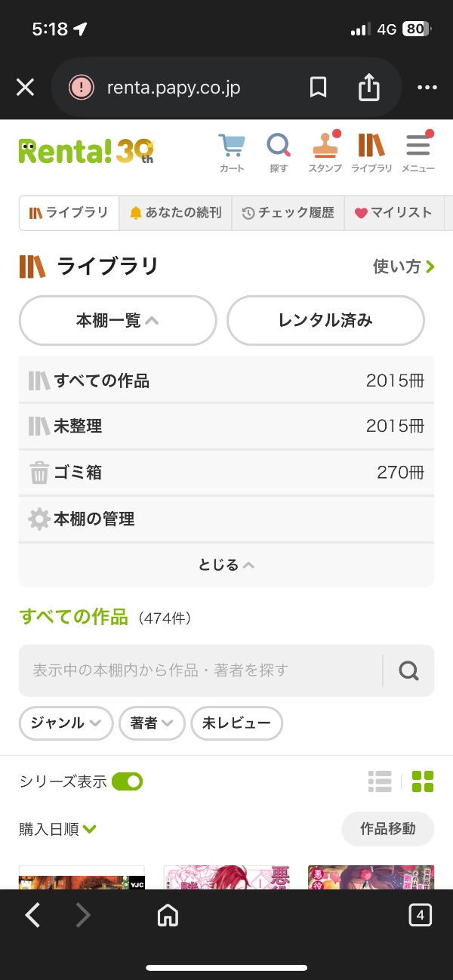The width and height of the screenshot is (453, 980).
Task: Switch to grid view layout icon
Action: coord(423,781)
